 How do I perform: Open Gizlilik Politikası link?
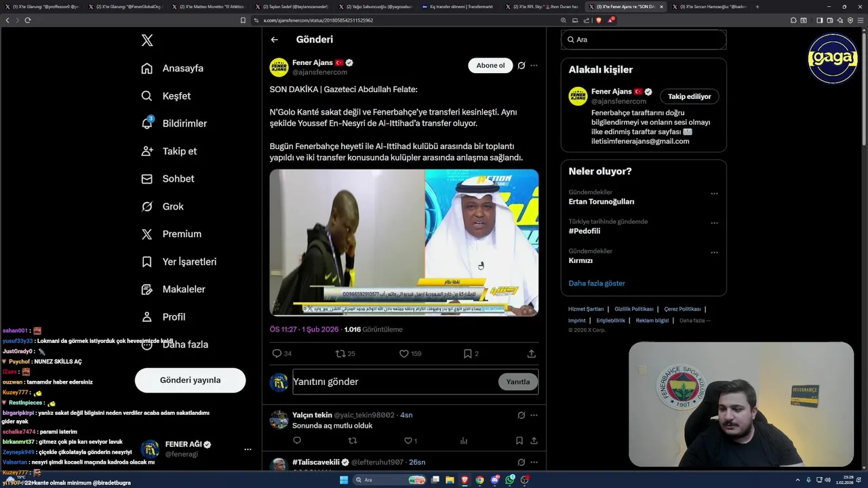point(634,309)
